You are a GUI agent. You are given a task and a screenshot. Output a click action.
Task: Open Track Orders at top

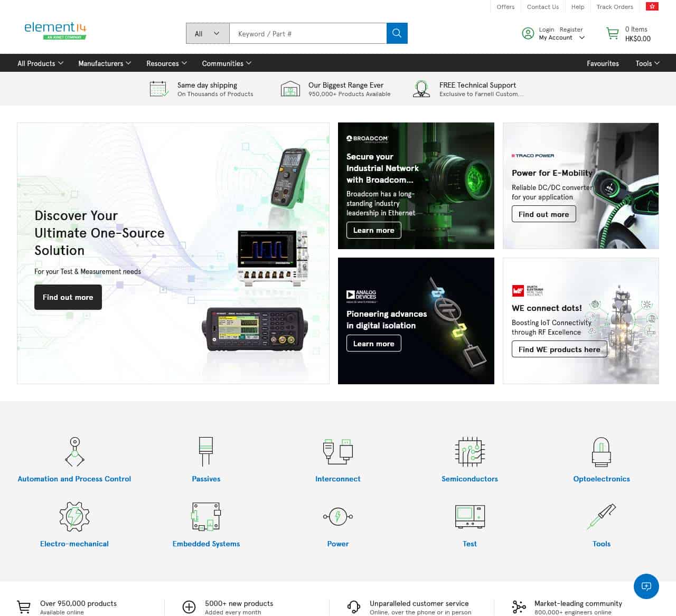click(x=615, y=7)
